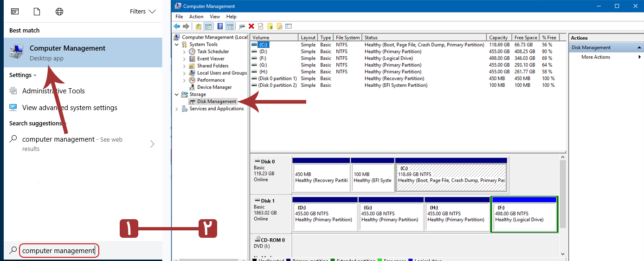Screen dimensions: 644x261
Task: Click the search box containing computer management
Action: click(x=59, y=251)
